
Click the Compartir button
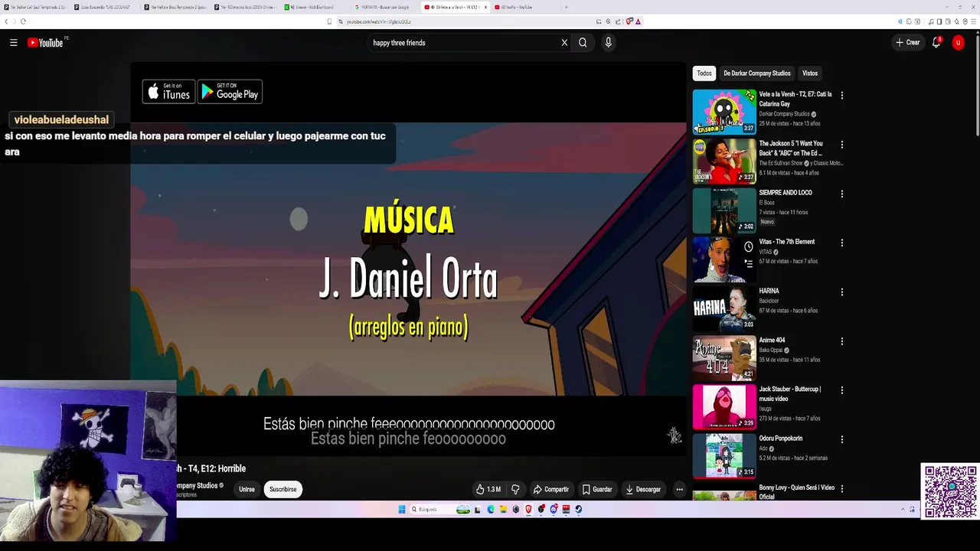pos(551,489)
